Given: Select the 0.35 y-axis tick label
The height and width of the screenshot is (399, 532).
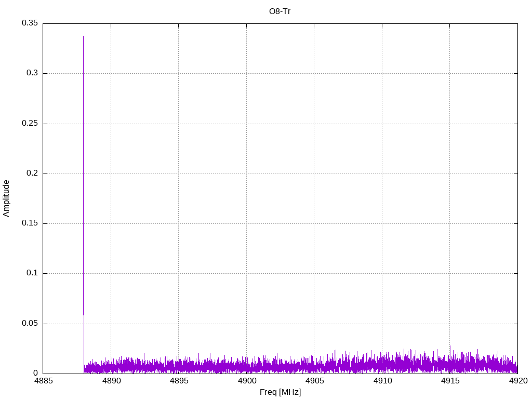Looking at the screenshot, I should click(30, 23).
